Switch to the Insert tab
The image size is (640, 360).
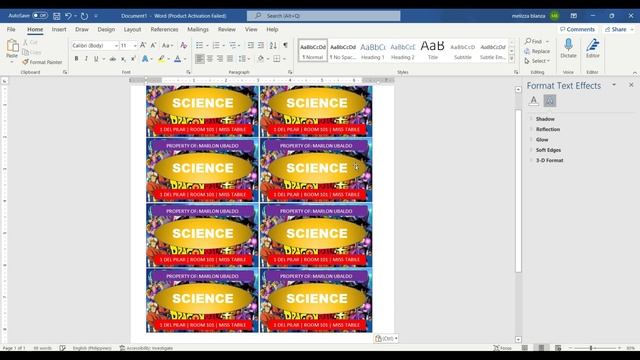tap(59, 29)
